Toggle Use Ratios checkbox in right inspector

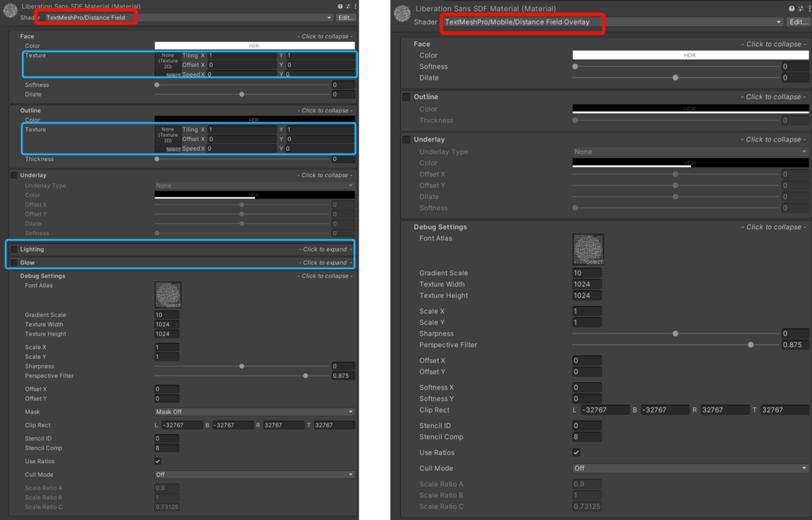(577, 452)
